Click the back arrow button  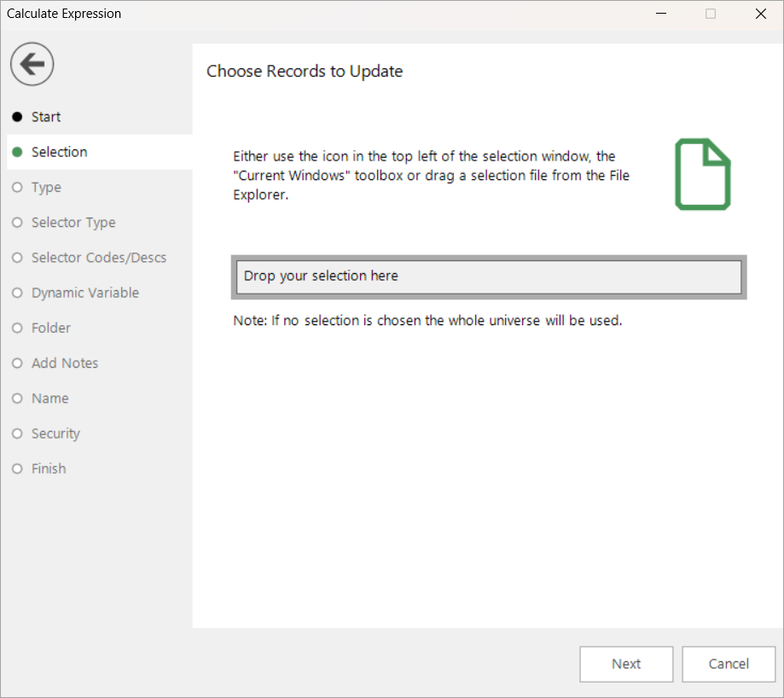tap(32, 64)
